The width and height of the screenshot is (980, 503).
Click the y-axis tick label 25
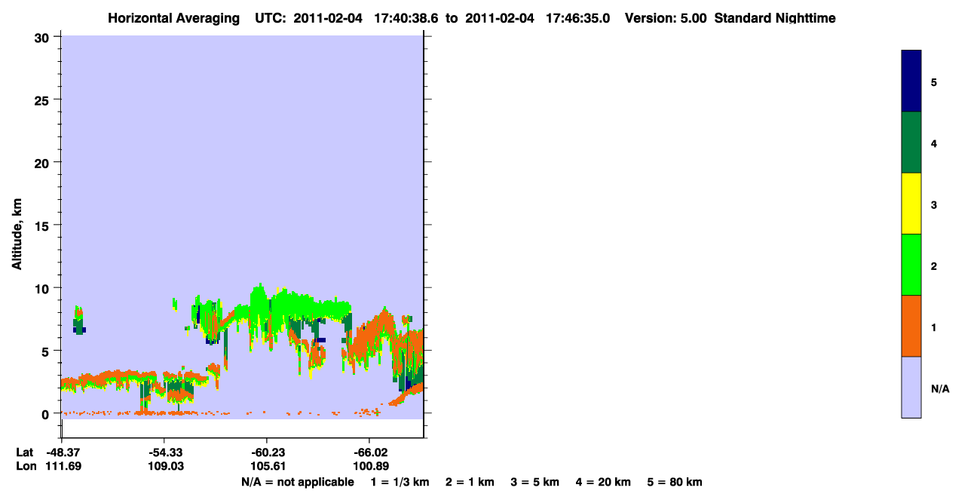[44, 100]
